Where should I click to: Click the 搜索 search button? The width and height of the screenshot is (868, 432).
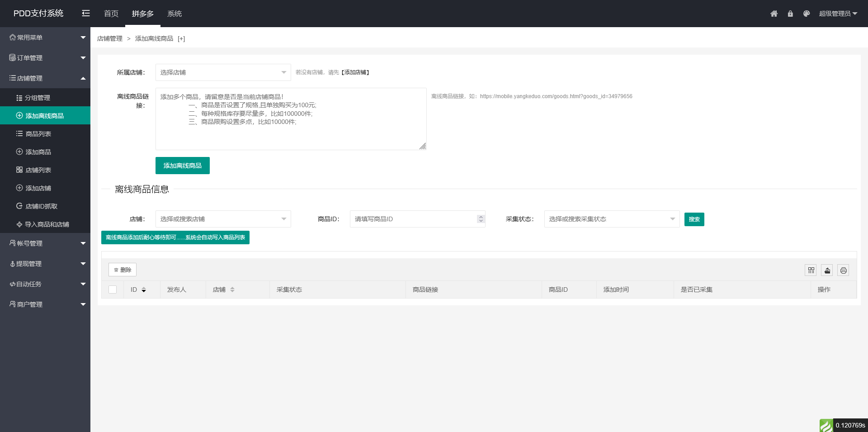coord(694,219)
